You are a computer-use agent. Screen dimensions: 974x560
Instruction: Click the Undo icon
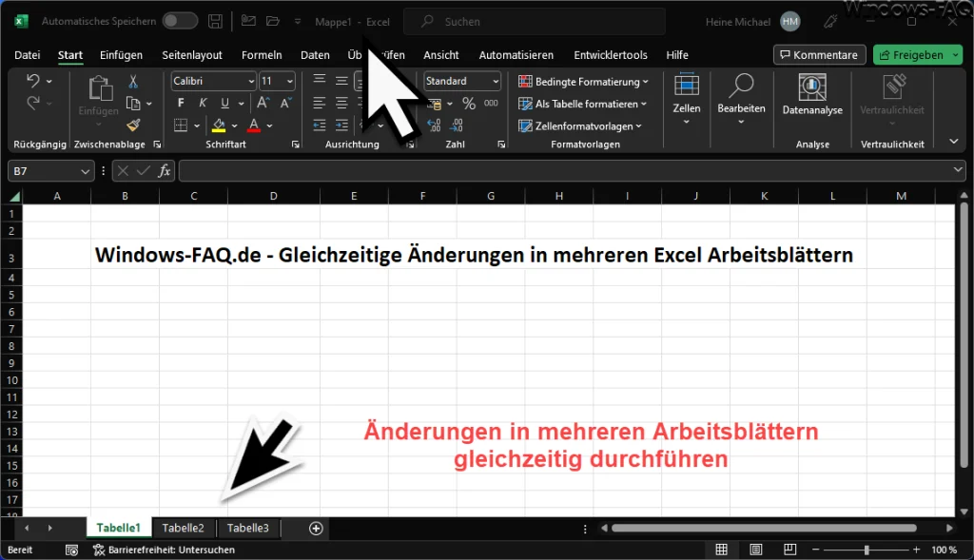(x=33, y=81)
